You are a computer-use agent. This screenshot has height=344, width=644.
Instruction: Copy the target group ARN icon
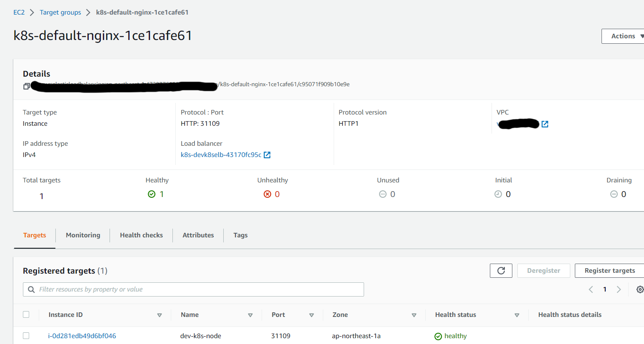point(26,86)
